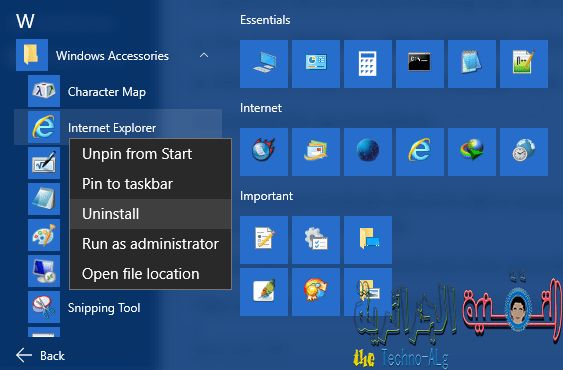Open the Internet Explorer tile in Internet group
Image resolution: width=563 pixels, height=370 pixels.
[x=420, y=152]
